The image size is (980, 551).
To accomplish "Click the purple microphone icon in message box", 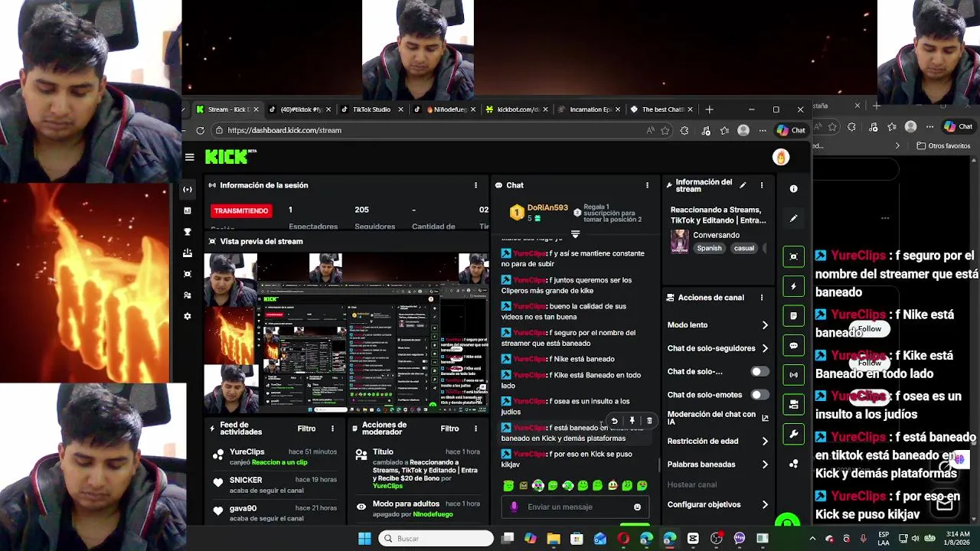I will click(x=514, y=507).
